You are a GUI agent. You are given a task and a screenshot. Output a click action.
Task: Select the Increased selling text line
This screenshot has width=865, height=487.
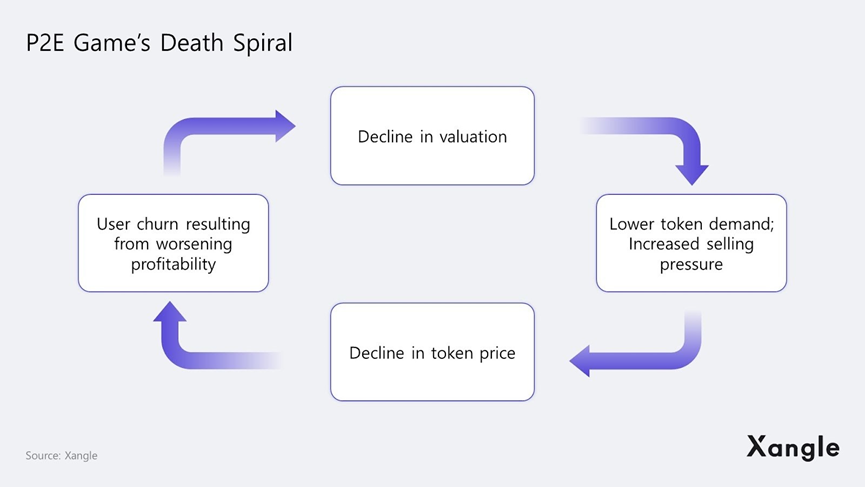coord(691,244)
